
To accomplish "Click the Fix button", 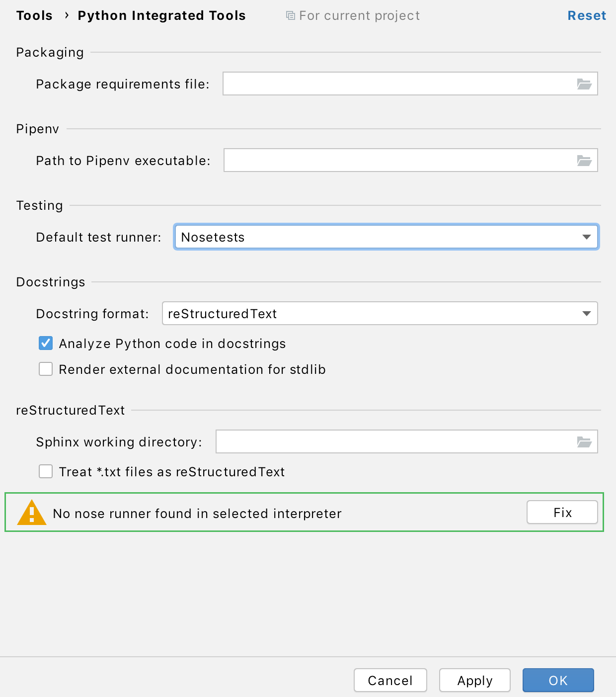I will coord(562,513).
